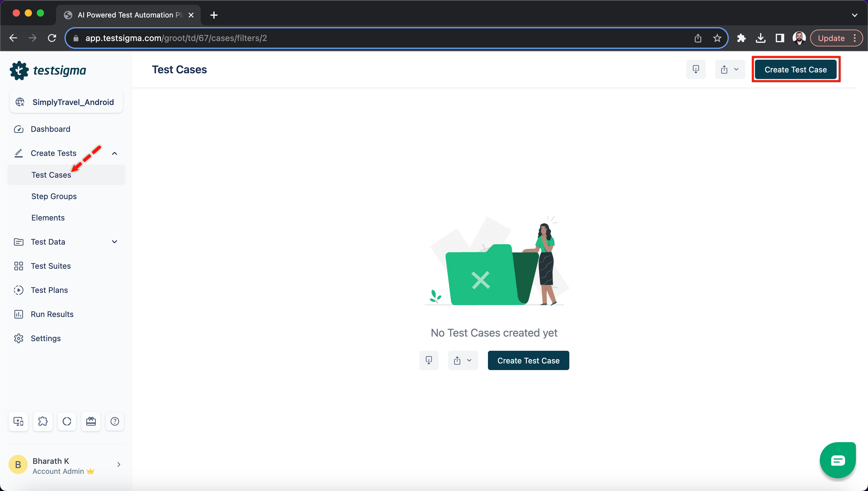Click the highlighted Create Test Case button
The image size is (868, 491).
[x=796, y=69]
